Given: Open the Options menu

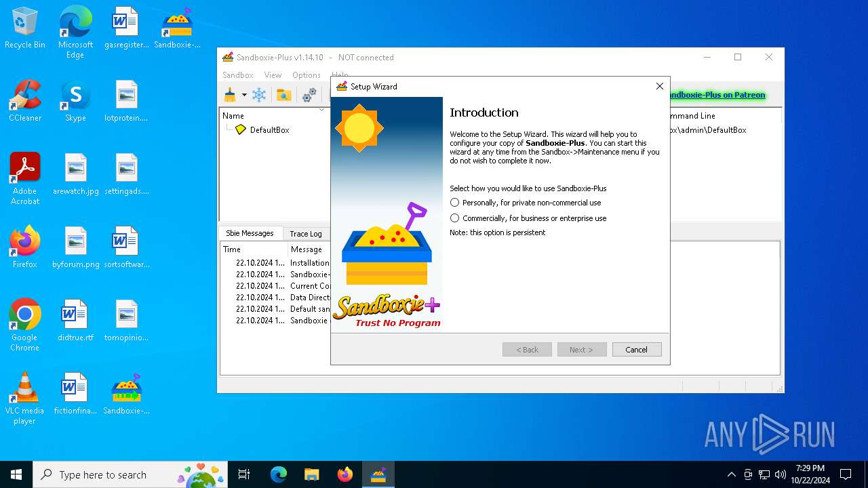Looking at the screenshot, I should coord(307,75).
